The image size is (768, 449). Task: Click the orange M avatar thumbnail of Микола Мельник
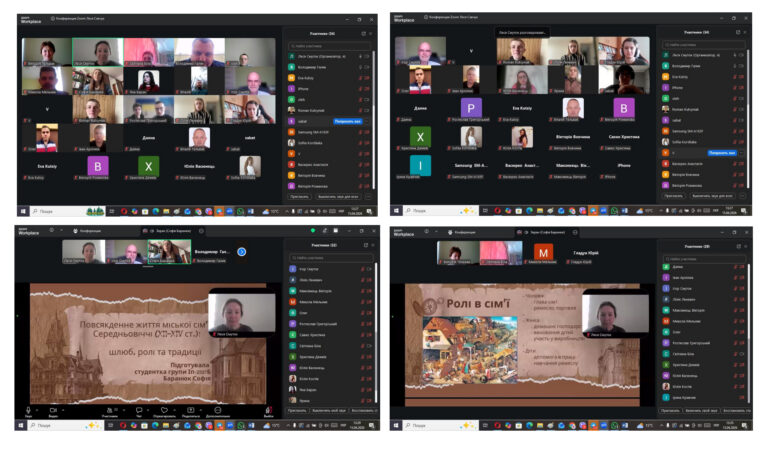coord(542,252)
